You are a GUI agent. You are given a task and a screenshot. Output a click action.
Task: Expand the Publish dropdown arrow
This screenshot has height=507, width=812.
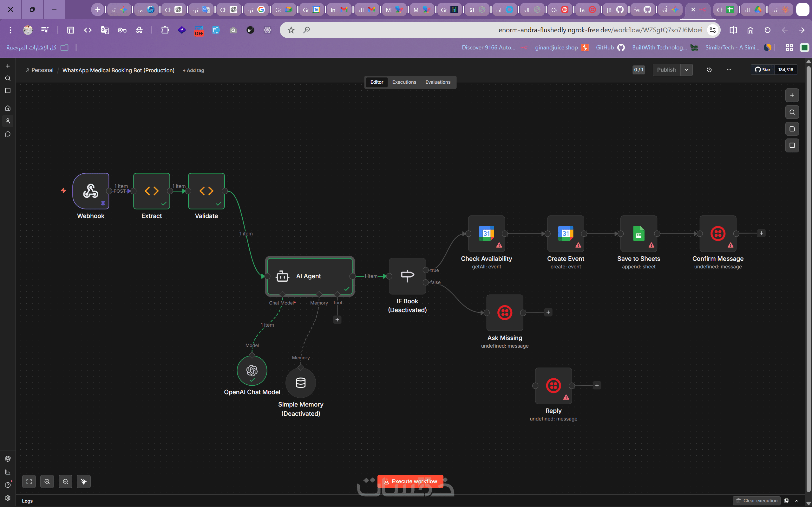[x=686, y=70]
